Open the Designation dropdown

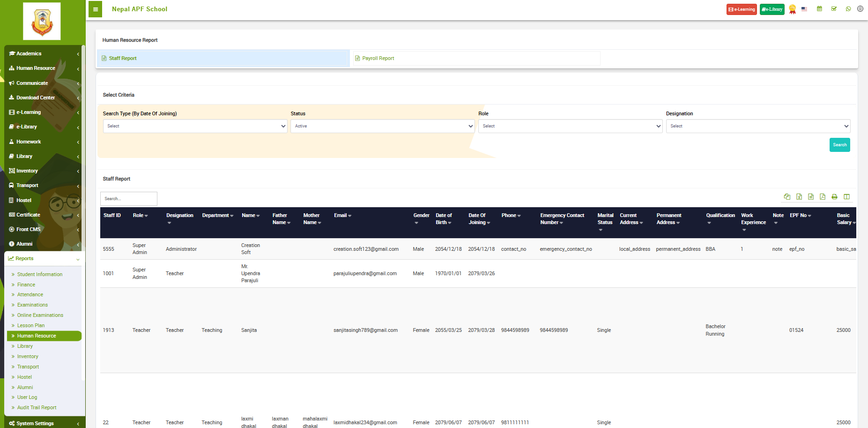[x=757, y=126]
